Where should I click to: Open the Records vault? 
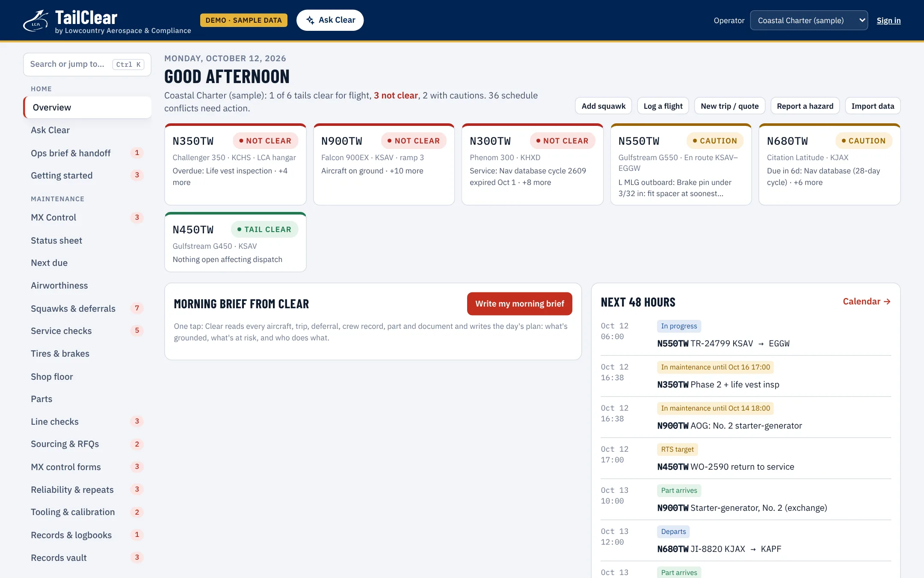87,557
